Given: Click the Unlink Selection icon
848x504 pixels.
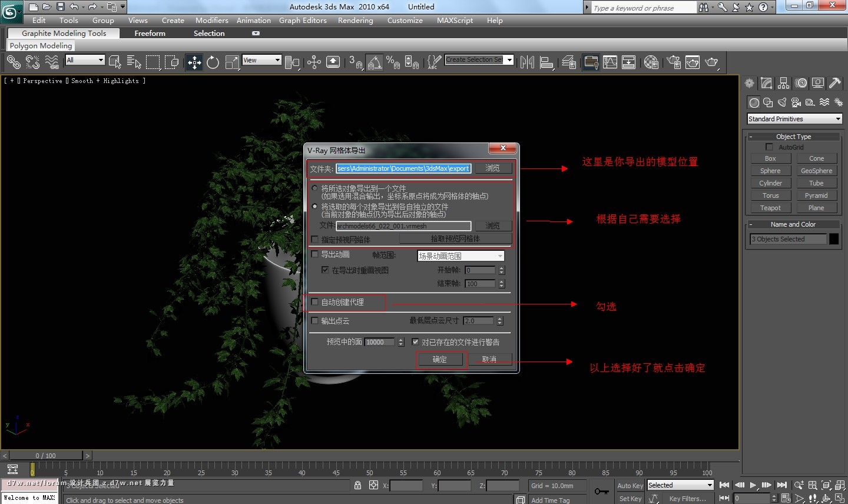Looking at the screenshot, I should click(33, 62).
